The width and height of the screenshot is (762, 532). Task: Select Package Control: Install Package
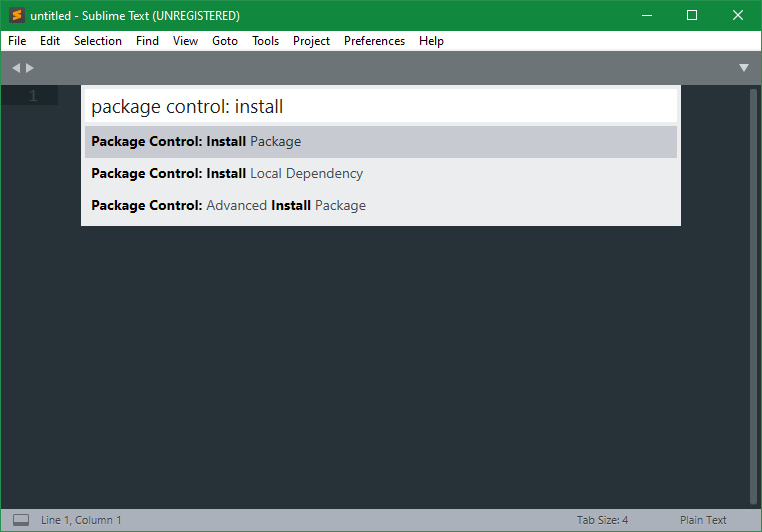tap(381, 141)
